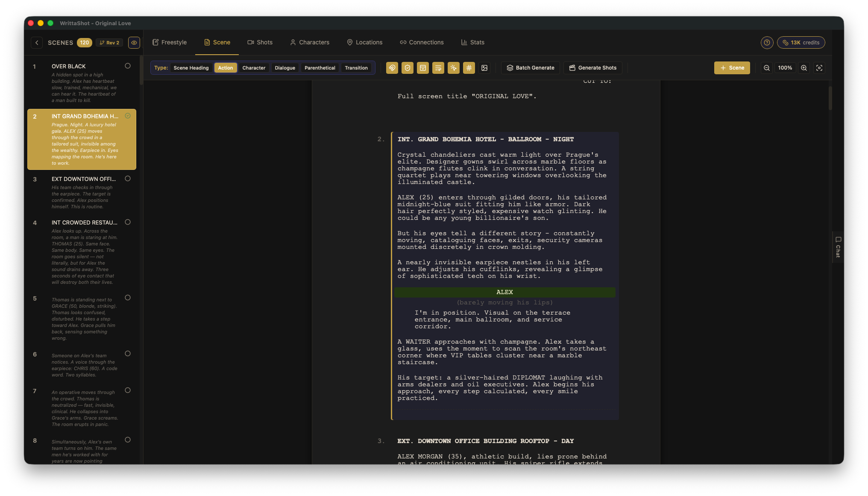The width and height of the screenshot is (868, 496).
Task: Open the Rev 2 revision selector
Action: coord(109,42)
